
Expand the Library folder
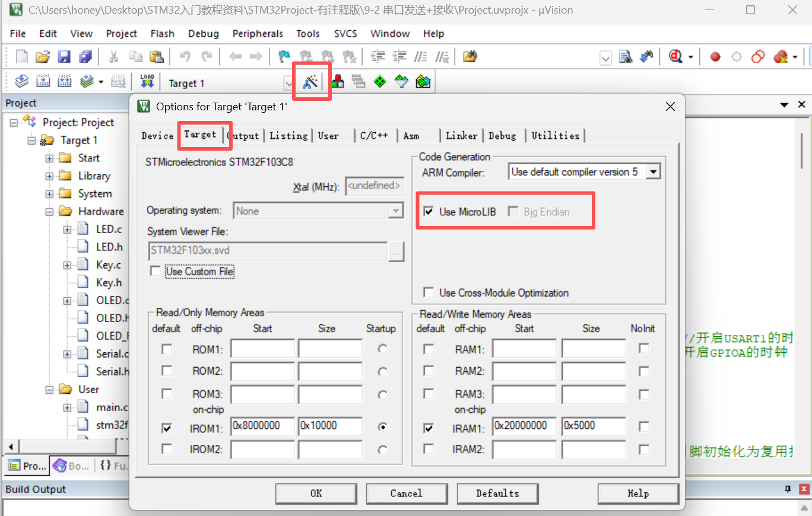coord(50,176)
